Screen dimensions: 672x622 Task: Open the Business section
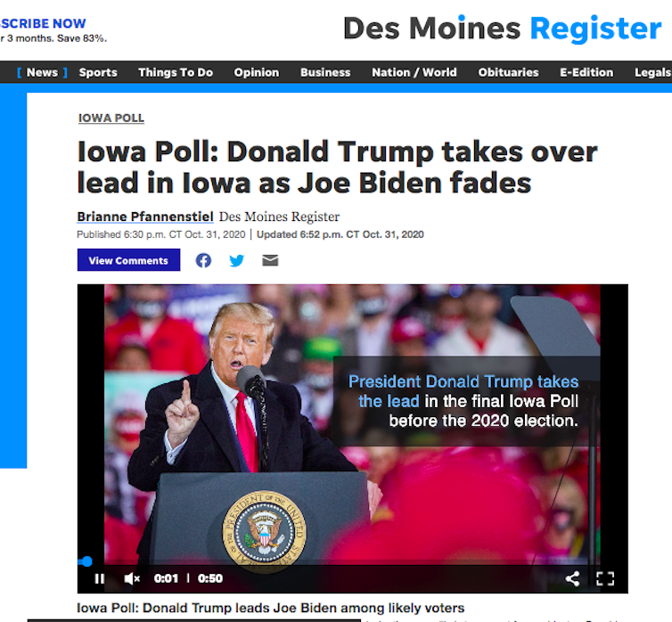click(325, 72)
